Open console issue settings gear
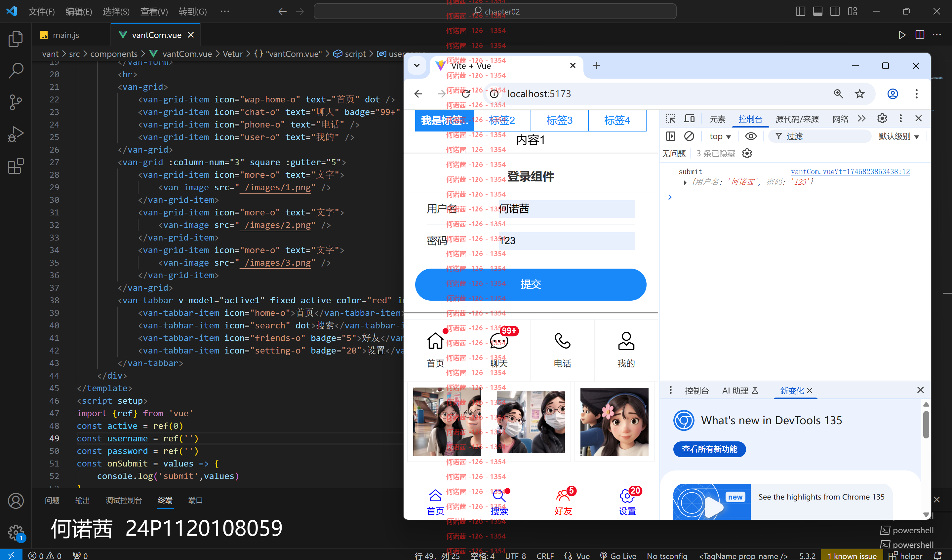This screenshot has width=952, height=560. point(747,153)
